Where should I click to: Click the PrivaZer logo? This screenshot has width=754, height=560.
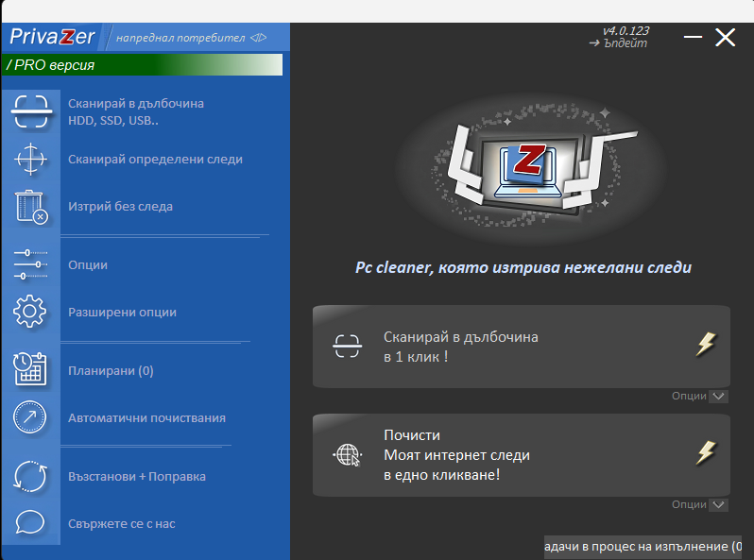tap(52, 37)
